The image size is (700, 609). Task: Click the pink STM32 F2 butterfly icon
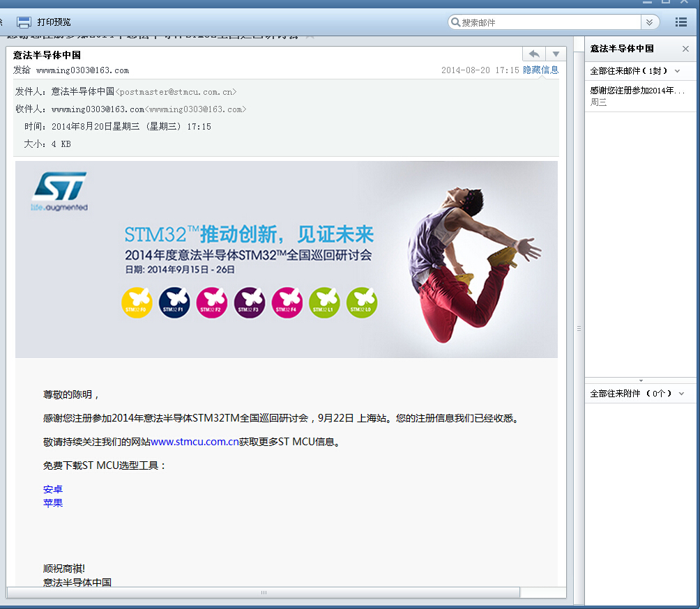point(212,302)
